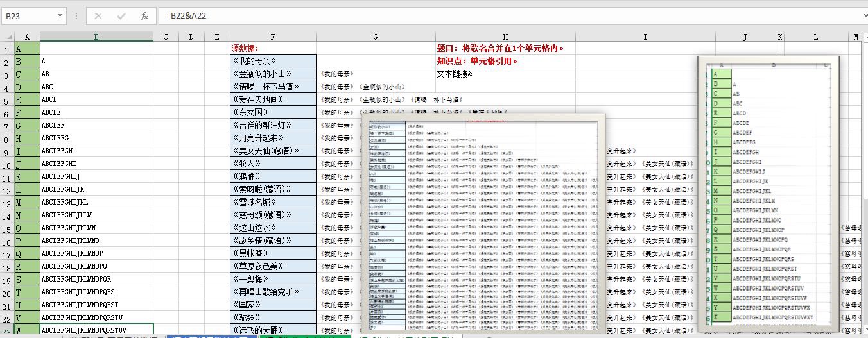Click the cell 《索呀啦(藏语)》
This screenshot has height=338, width=868.
[x=273, y=189]
